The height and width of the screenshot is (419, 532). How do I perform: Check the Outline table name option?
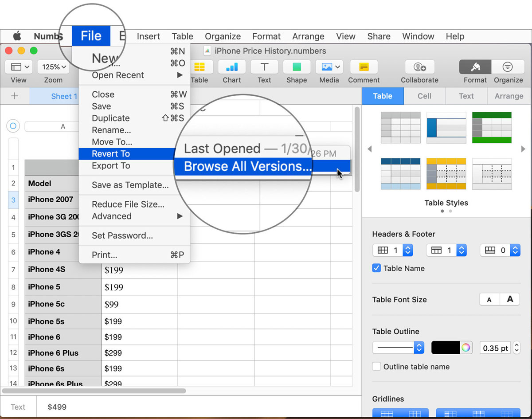click(x=376, y=366)
